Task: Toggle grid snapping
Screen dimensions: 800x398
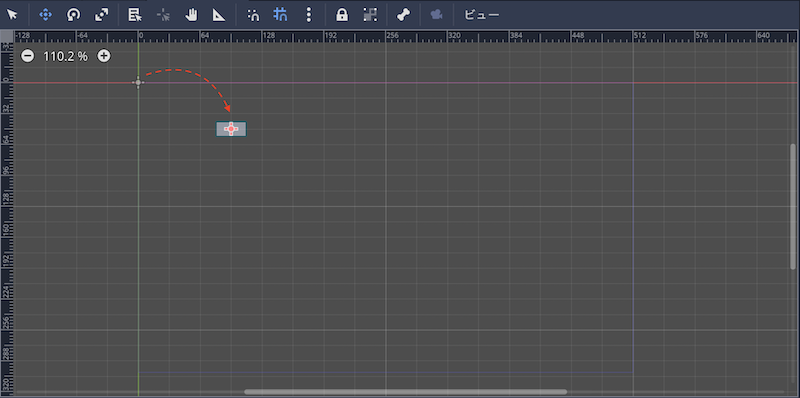Action: pyautogui.click(x=280, y=15)
